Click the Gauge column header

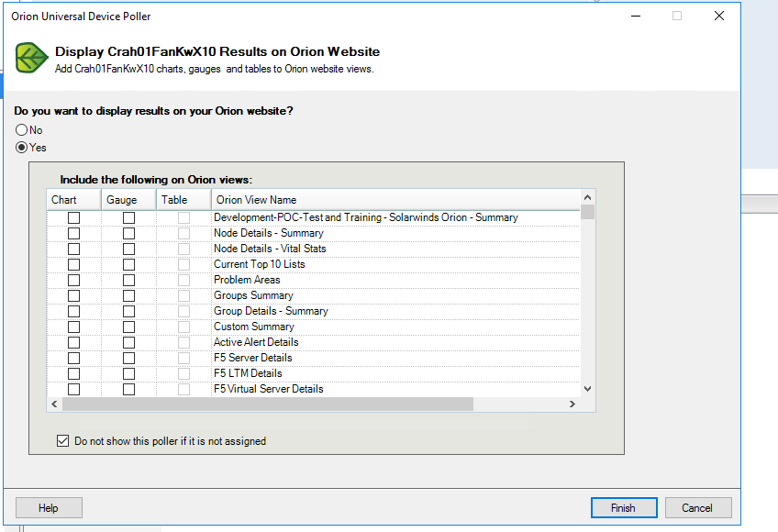(129, 200)
